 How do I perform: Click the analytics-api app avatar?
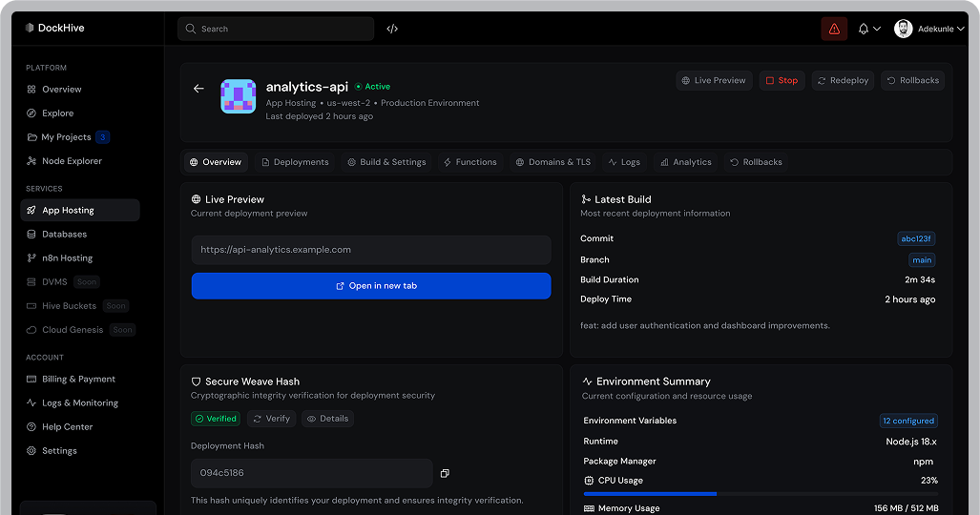238,96
